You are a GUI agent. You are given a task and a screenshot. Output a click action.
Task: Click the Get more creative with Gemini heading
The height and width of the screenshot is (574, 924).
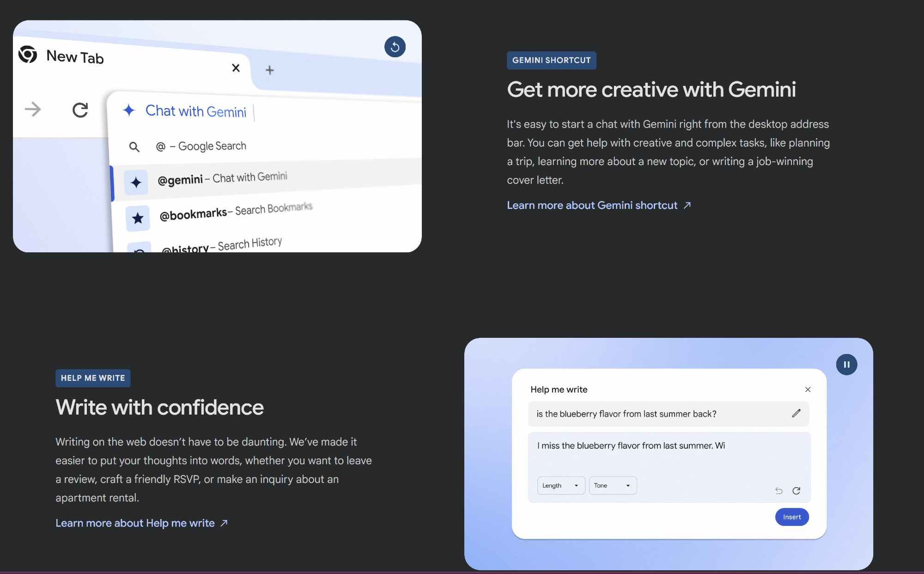(x=651, y=90)
